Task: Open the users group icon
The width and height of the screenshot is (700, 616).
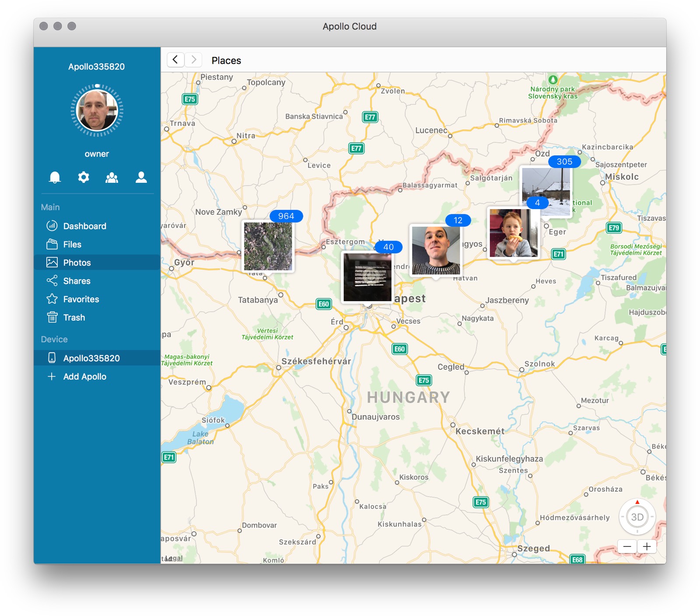Action: coord(112,177)
